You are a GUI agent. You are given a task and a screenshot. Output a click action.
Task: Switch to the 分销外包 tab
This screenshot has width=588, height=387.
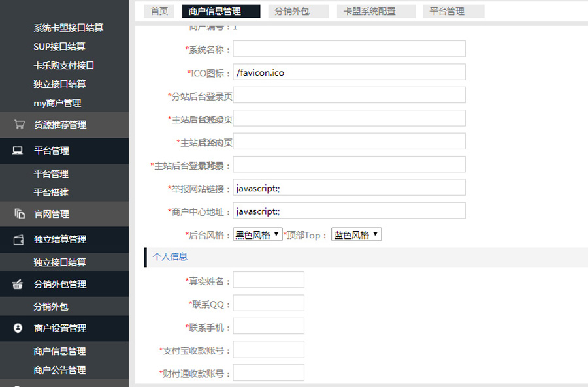pyautogui.click(x=292, y=11)
